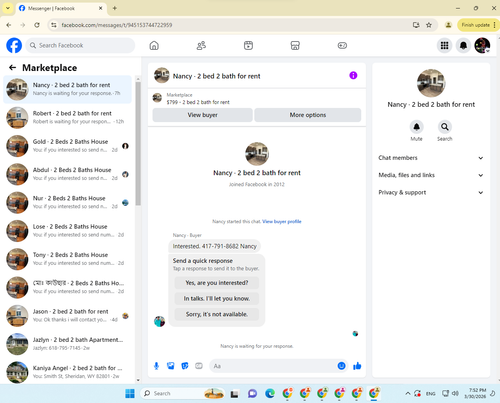Viewport: 500px width, 403px height.
Task: Open the Friends icon in top nav
Action: point(201,45)
